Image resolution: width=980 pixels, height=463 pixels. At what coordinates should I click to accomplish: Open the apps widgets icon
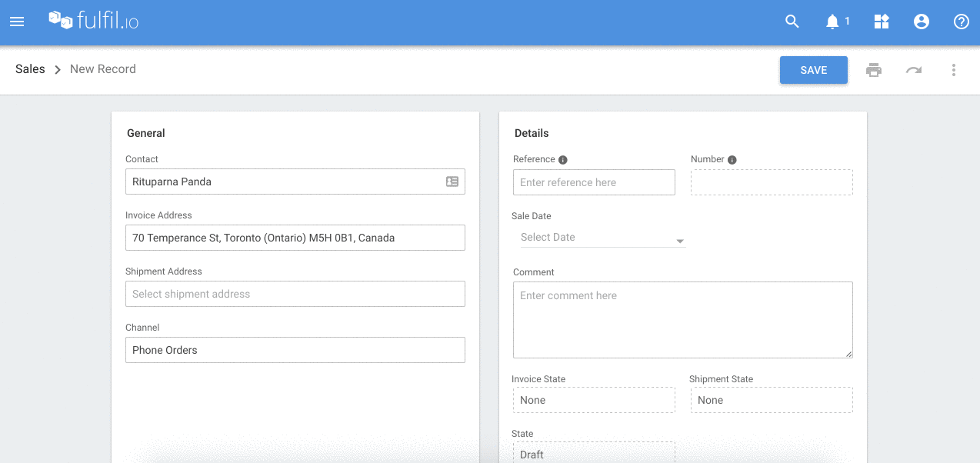pos(882,22)
